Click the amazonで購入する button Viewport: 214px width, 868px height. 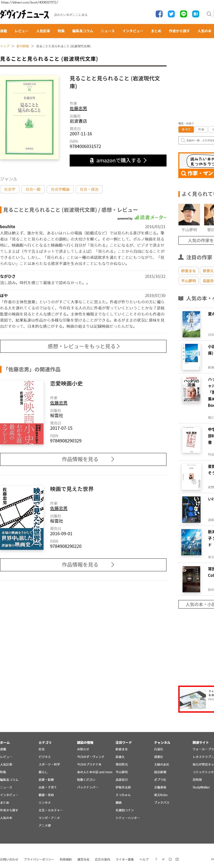point(118,160)
